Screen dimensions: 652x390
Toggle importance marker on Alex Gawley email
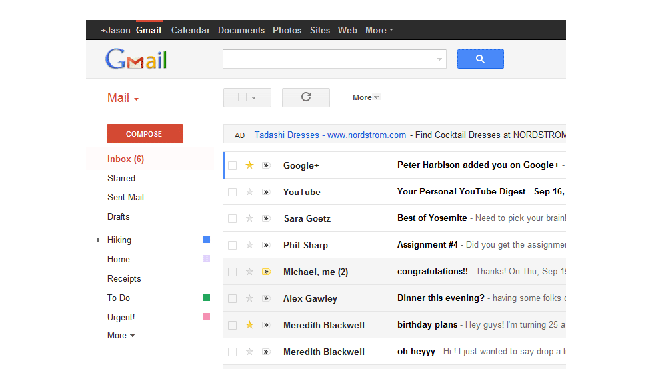click(266, 299)
